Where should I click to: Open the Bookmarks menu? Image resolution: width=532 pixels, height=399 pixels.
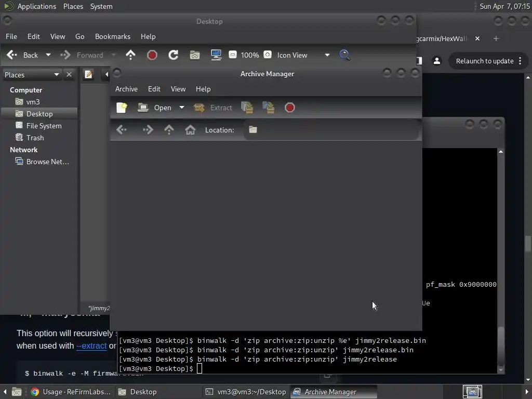click(x=113, y=36)
